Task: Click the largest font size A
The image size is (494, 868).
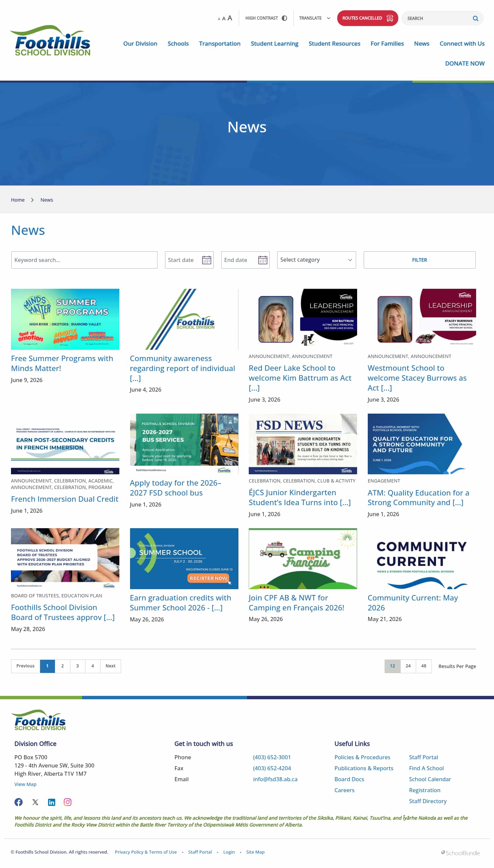Action: (230, 18)
